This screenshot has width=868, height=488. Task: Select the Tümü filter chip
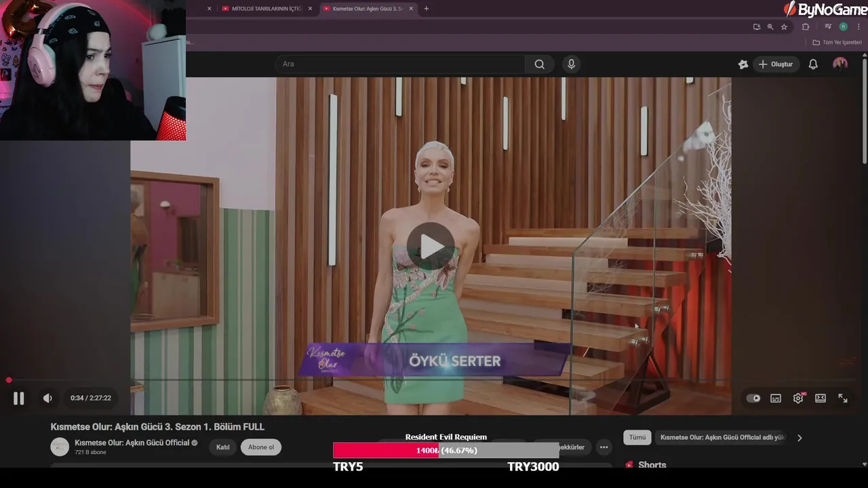[637, 438]
